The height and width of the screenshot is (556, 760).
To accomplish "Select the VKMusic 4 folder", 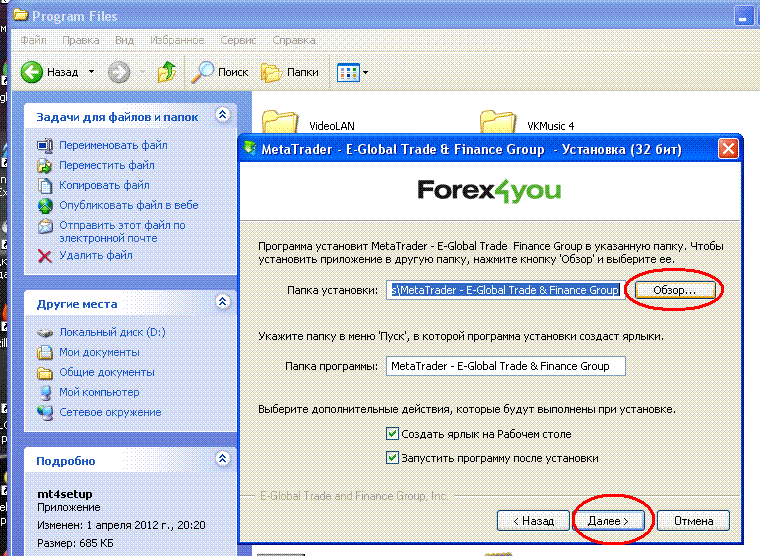I will tap(527, 122).
